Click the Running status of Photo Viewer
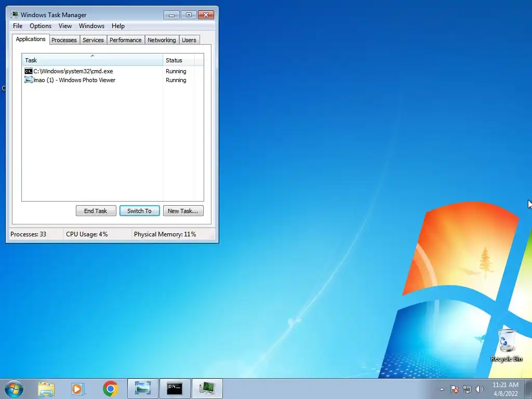The width and height of the screenshot is (532, 399). (x=176, y=80)
